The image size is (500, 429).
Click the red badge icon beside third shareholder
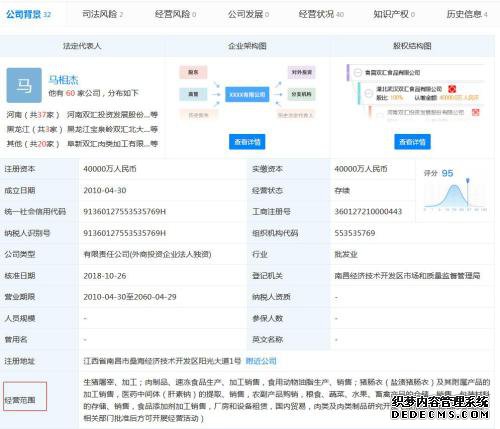point(476,112)
